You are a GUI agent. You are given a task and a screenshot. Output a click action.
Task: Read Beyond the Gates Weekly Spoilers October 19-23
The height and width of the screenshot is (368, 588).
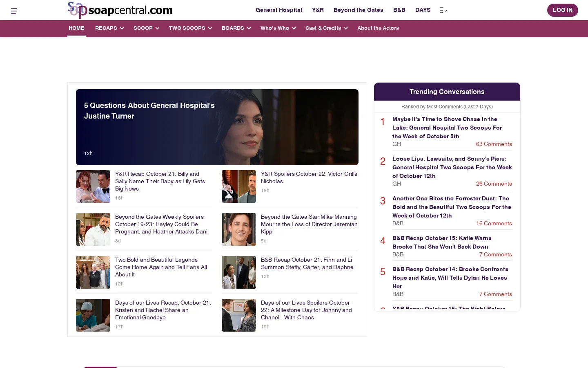coord(161,224)
